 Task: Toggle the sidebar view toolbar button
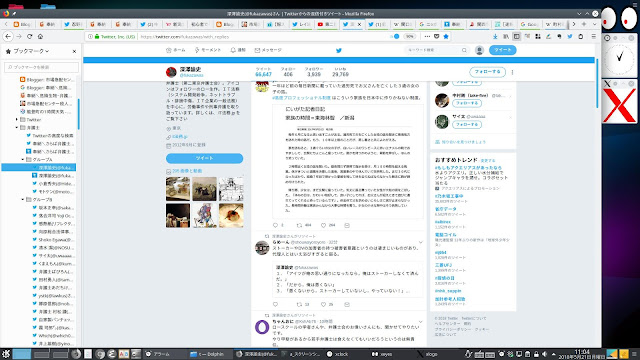point(516,36)
